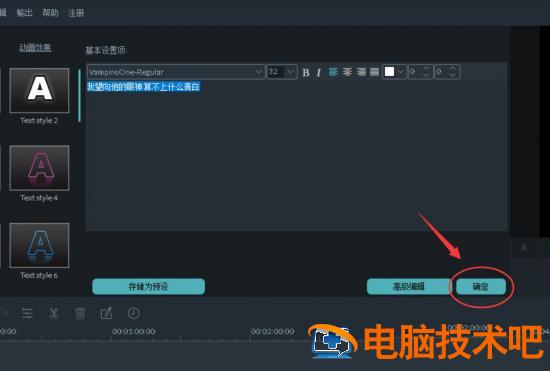This screenshot has width=550, height=371.
Task: Switch to the 动画效果 tab
Action: point(35,48)
